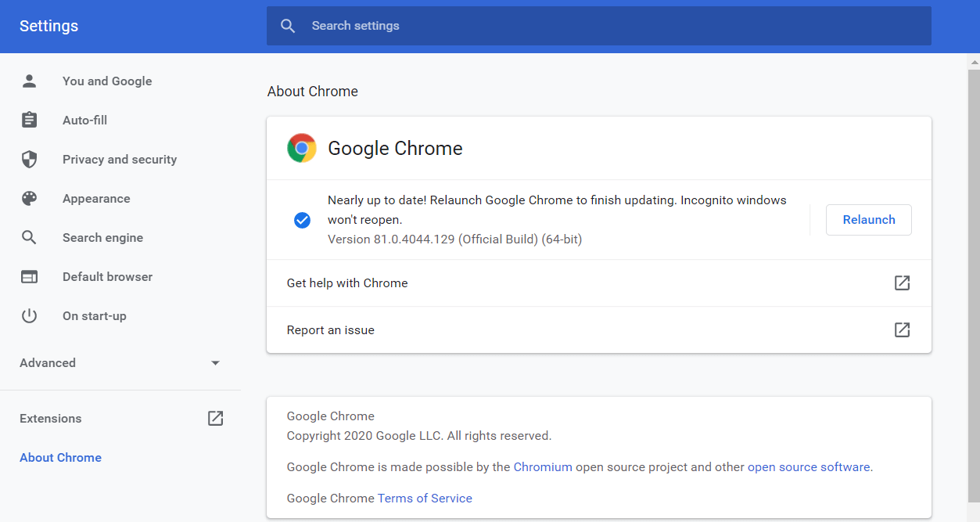Click the external-link icon next to Extensions
The height and width of the screenshot is (522, 980).
click(215, 418)
